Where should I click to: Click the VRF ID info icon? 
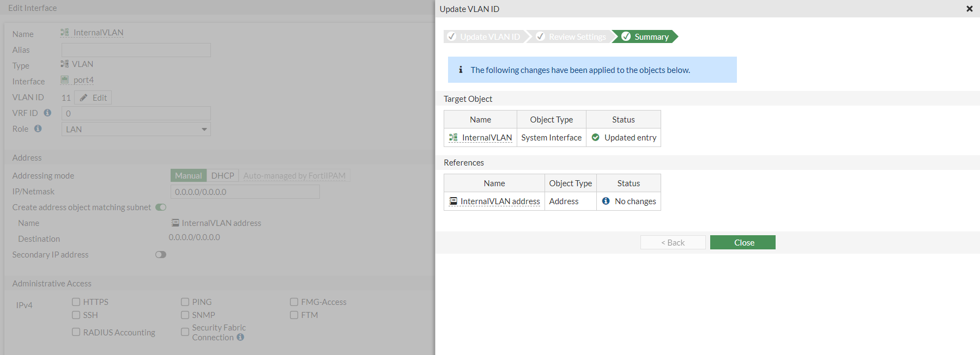[x=47, y=113]
